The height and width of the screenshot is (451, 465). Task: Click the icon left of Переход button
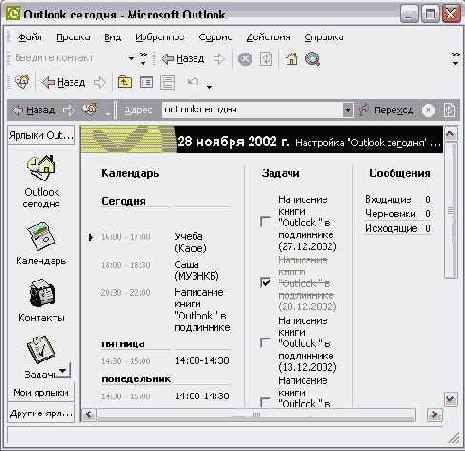tap(364, 109)
